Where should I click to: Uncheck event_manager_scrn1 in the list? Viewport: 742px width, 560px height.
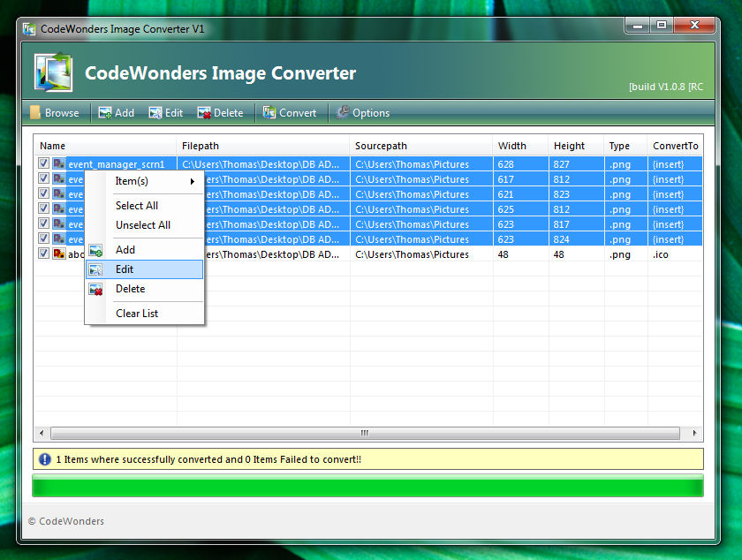point(43,163)
